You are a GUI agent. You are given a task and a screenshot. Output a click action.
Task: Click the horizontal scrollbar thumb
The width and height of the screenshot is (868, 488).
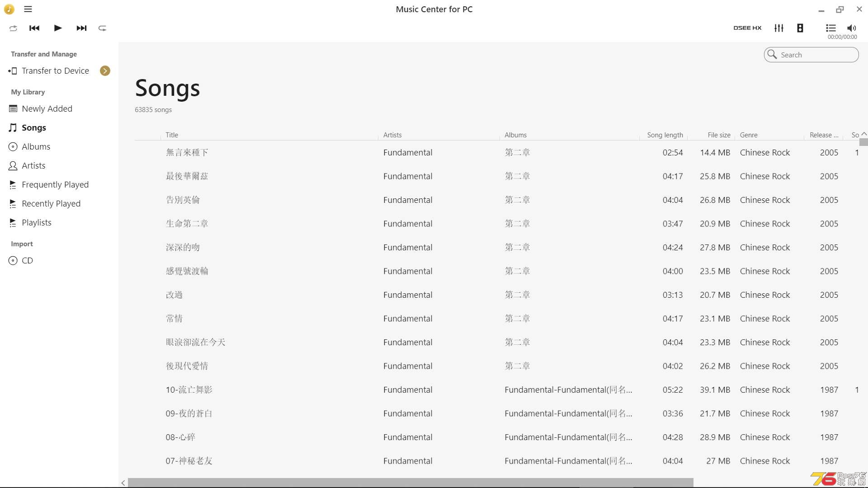coord(410,483)
